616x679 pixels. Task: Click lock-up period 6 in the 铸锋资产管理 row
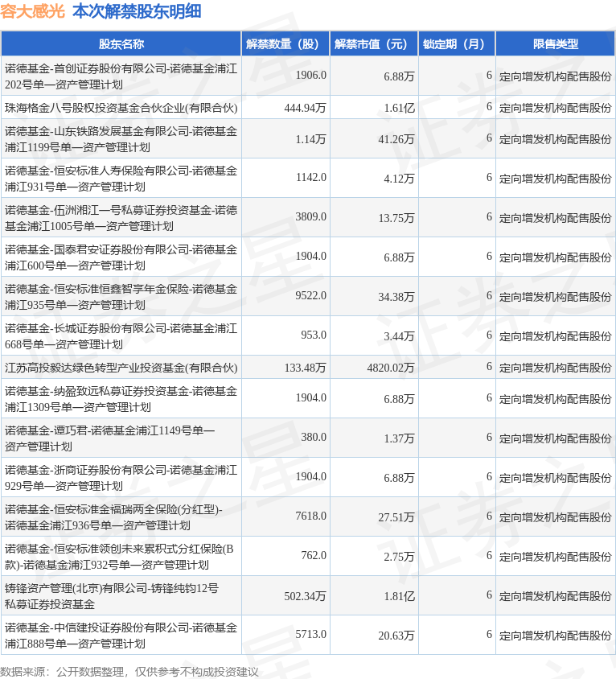(489, 595)
